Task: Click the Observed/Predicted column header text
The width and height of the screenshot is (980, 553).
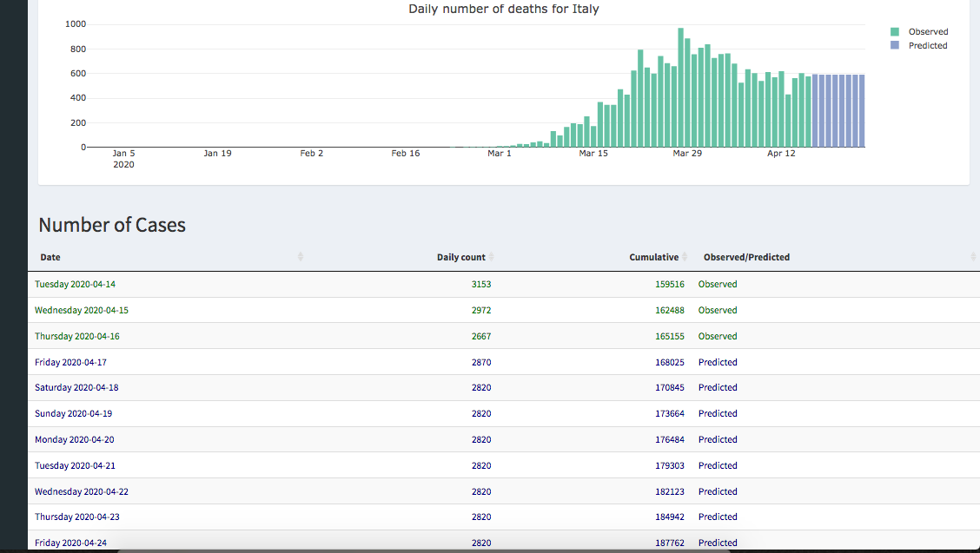Action: pyautogui.click(x=746, y=257)
